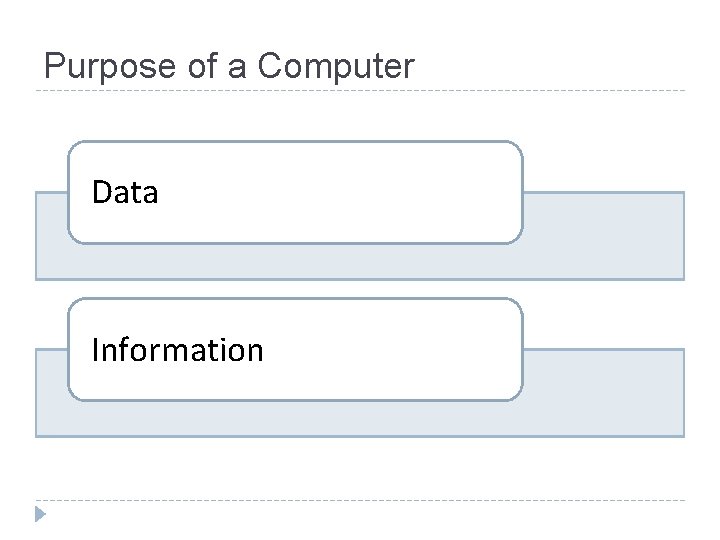The height and width of the screenshot is (540, 720).
Task: Click blue band strip left of Information box
Action: coord(51,392)
